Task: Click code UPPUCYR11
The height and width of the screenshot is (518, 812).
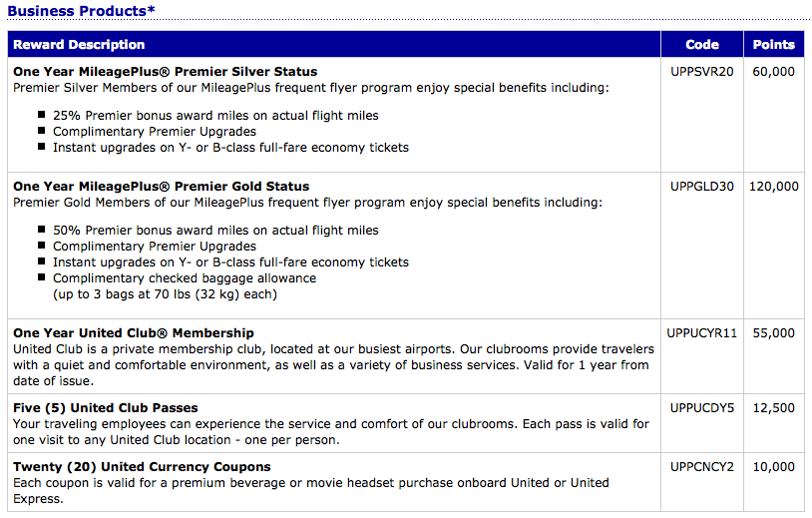Action: [701, 333]
